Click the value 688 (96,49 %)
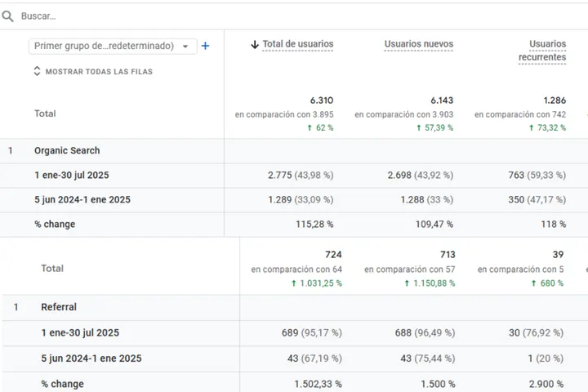 pyautogui.click(x=425, y=333)
